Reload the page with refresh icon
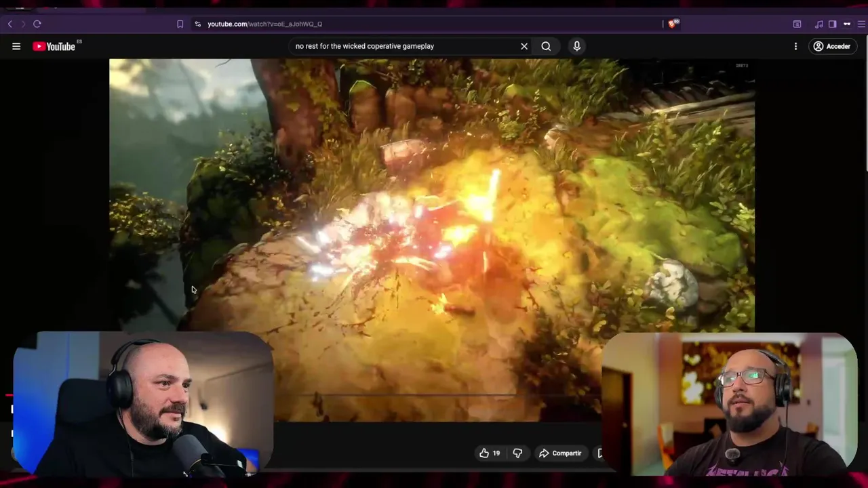 click(37, 24)
